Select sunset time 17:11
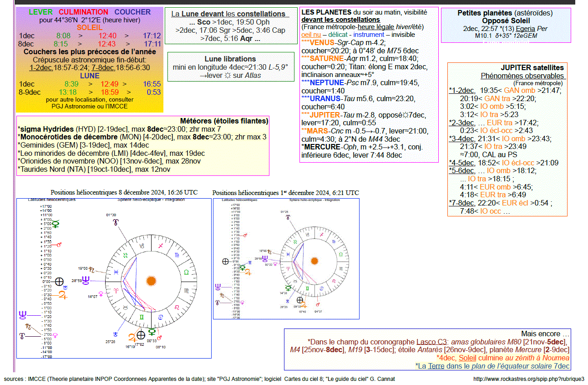This screenshot has width=588, height=385. click(152, 44)
